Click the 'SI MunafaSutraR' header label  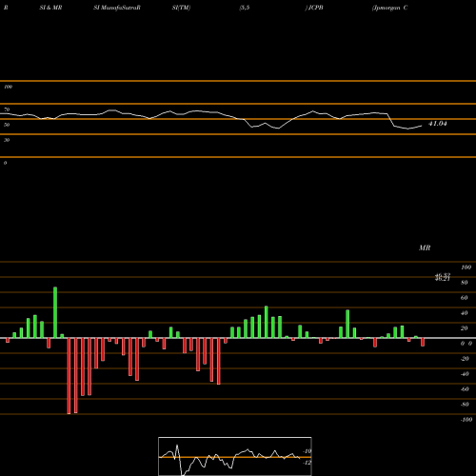pyautogui.click(x=117, y=8)
